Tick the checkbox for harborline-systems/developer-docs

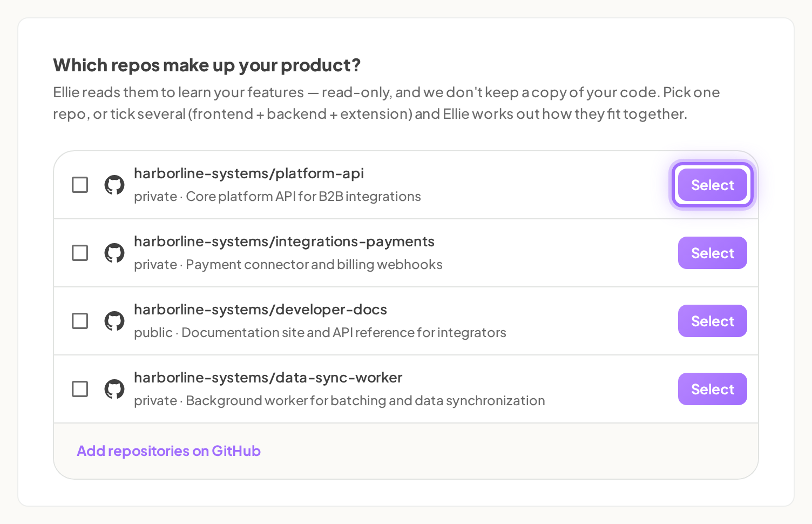(x=80, y=321)
